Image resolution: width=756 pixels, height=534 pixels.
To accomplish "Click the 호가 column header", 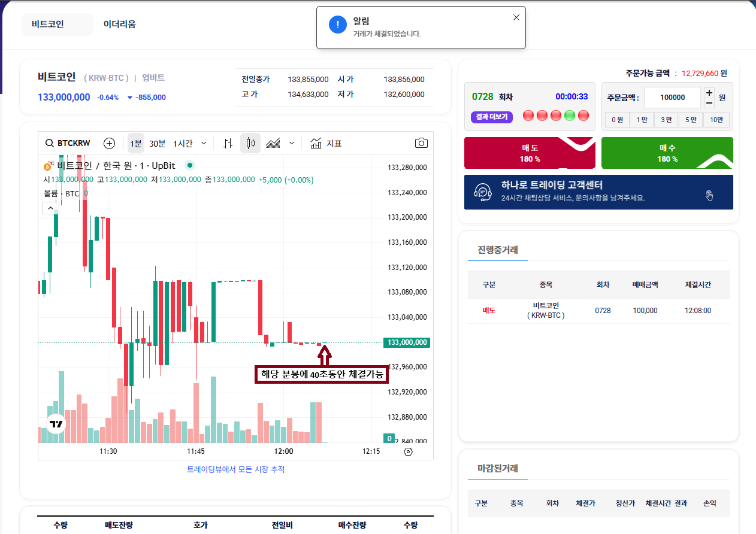I will click(200, 525).
